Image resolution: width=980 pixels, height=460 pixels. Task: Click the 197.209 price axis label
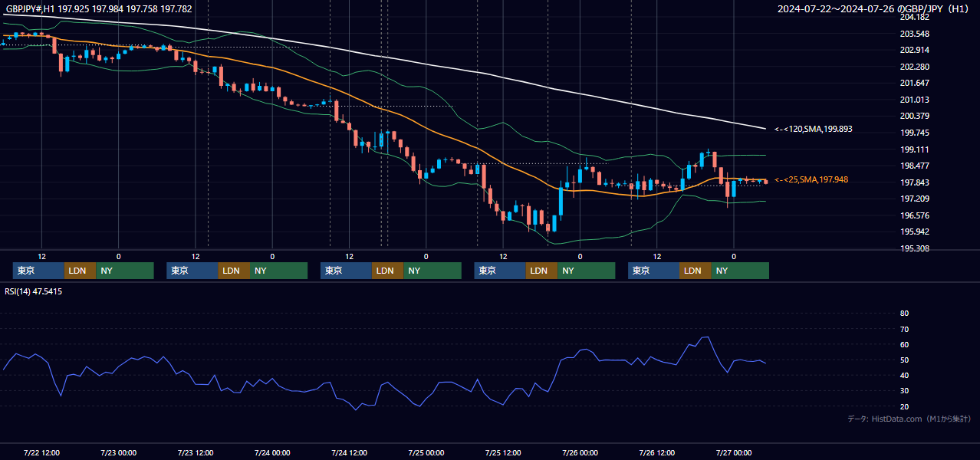click(x=914, y=199)
